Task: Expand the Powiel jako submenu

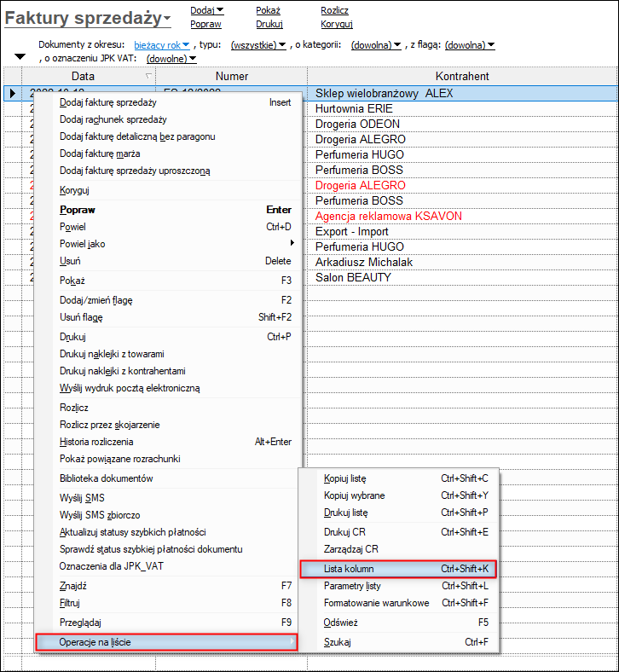Action: point(175,244)
